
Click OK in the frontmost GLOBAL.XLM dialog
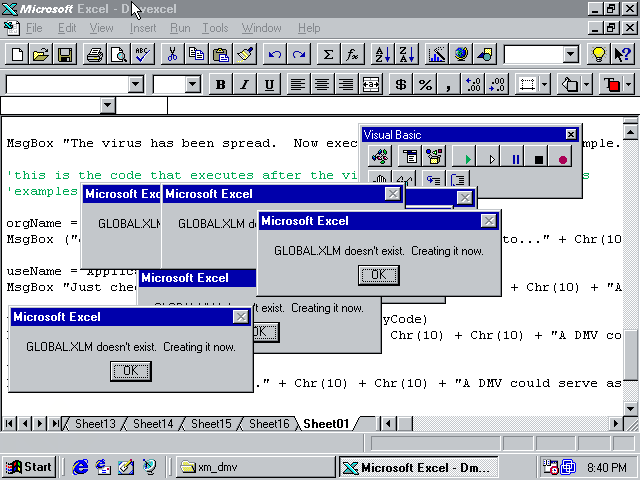pos(378,275)
